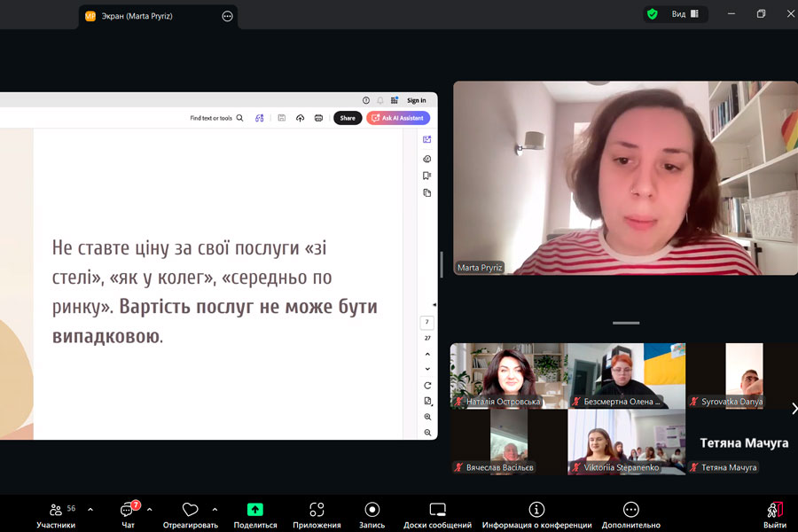The image size is (798, 532).
Task: Open the Bookmarks panel icon in Acrobat sidebar
Action: 427,176
